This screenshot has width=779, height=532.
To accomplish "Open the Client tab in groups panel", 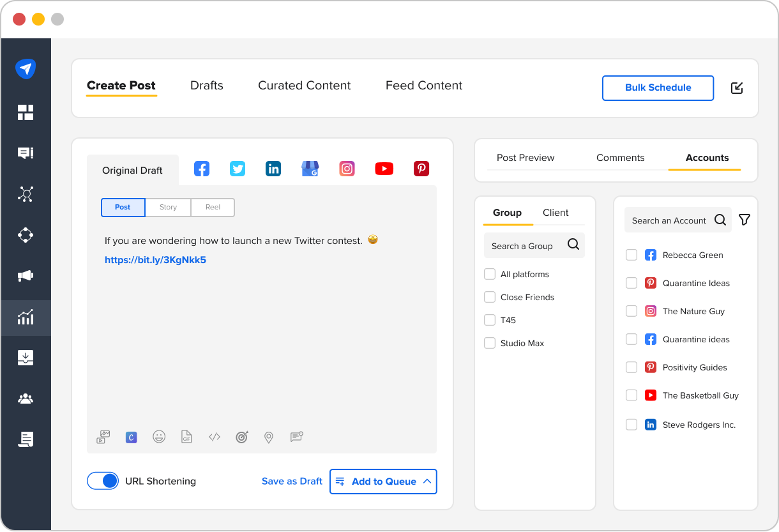I will (556, 213).
